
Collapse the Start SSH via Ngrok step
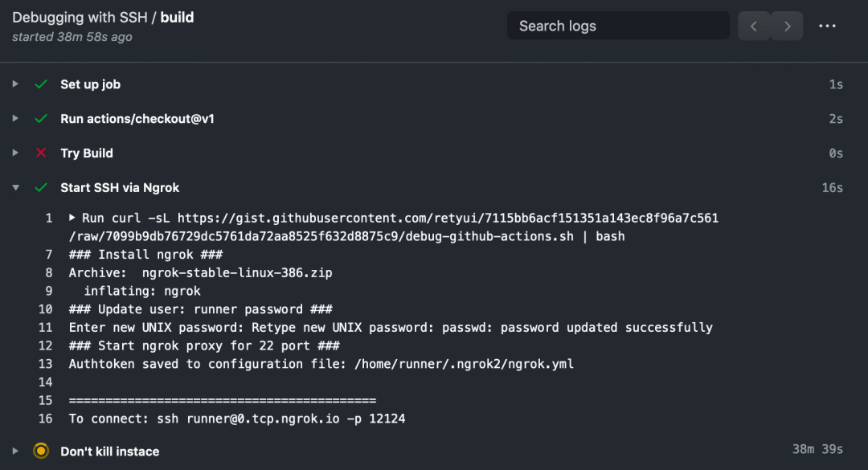coord(15,188)
